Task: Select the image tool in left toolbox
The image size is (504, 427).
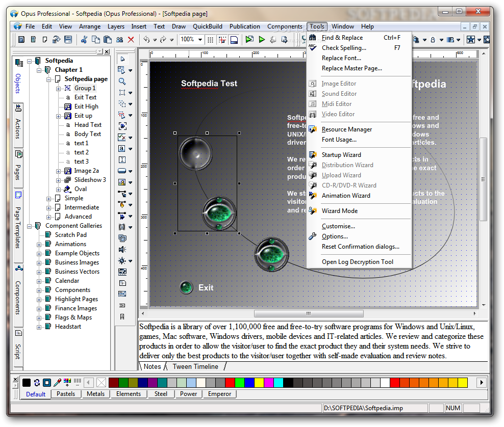Action: 122,182
